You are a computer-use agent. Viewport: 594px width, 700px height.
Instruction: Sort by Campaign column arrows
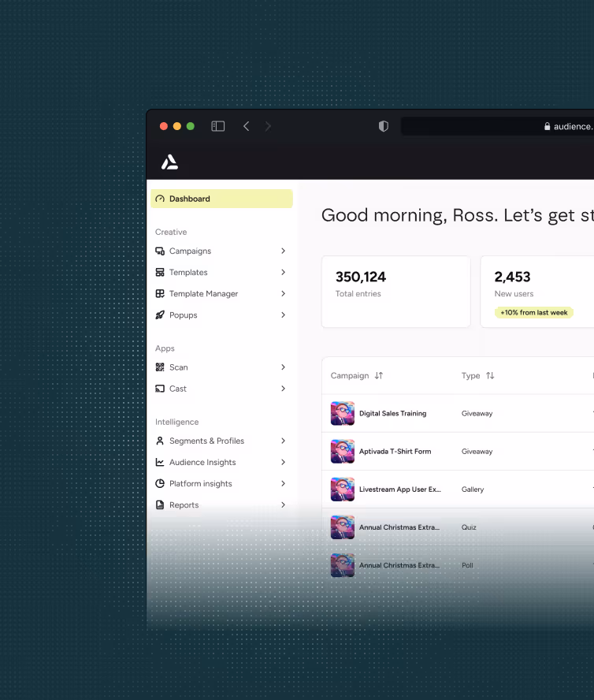click(x=379, y=376)
